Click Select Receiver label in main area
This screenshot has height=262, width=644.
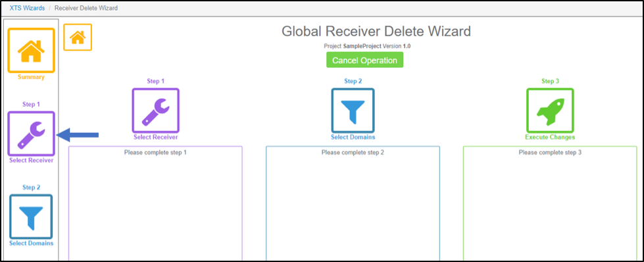point(156,137)
